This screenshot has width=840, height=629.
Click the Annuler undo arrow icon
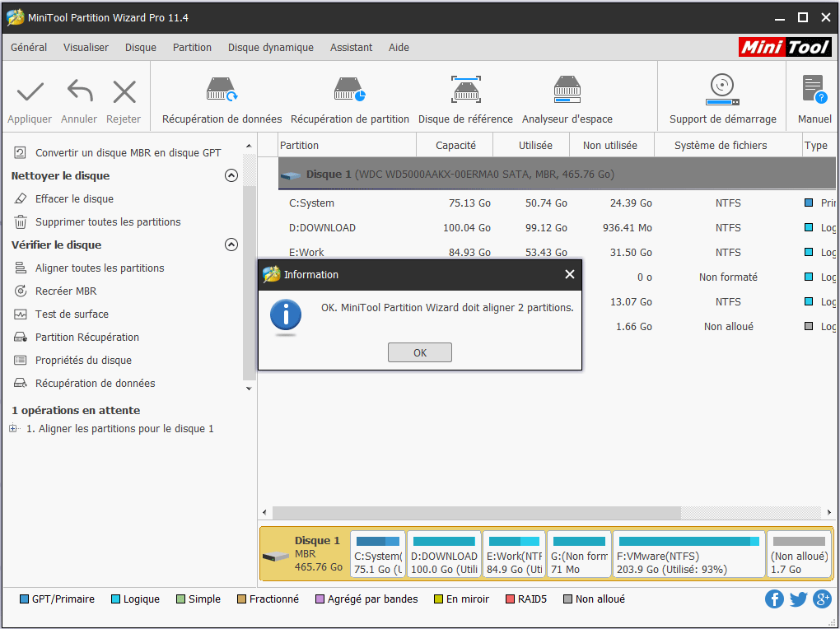pos(79,91)
